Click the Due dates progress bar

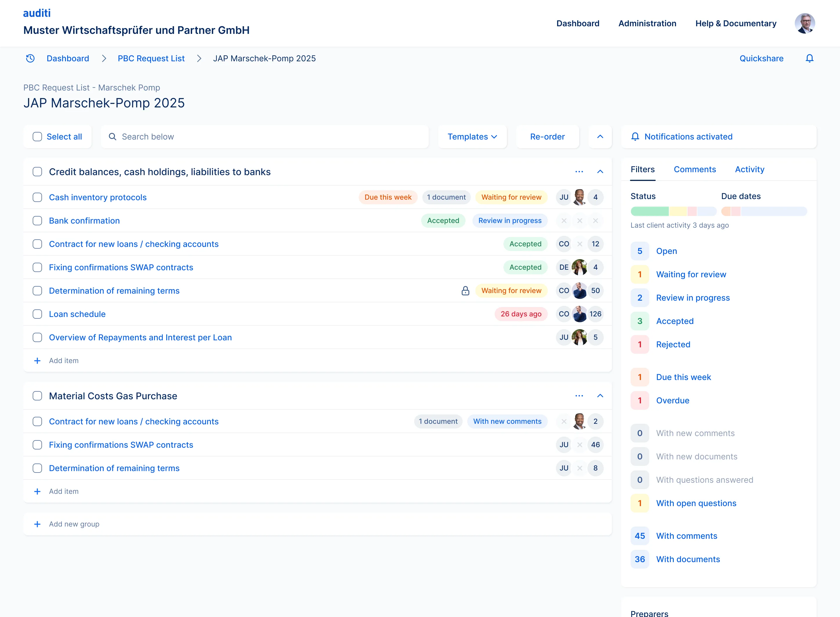[764, 211]
